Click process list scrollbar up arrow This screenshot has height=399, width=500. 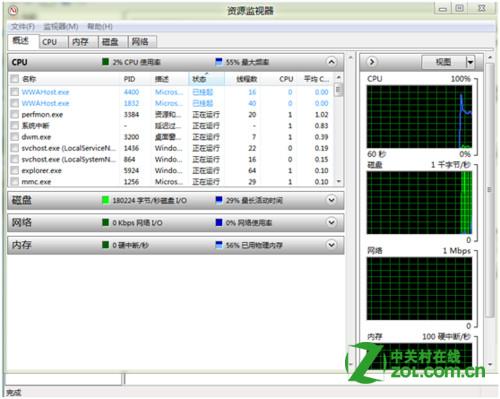[339, 77]
